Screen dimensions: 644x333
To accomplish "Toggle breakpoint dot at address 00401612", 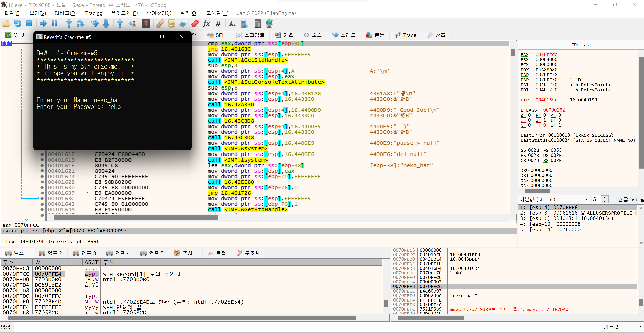I will 42,154.
